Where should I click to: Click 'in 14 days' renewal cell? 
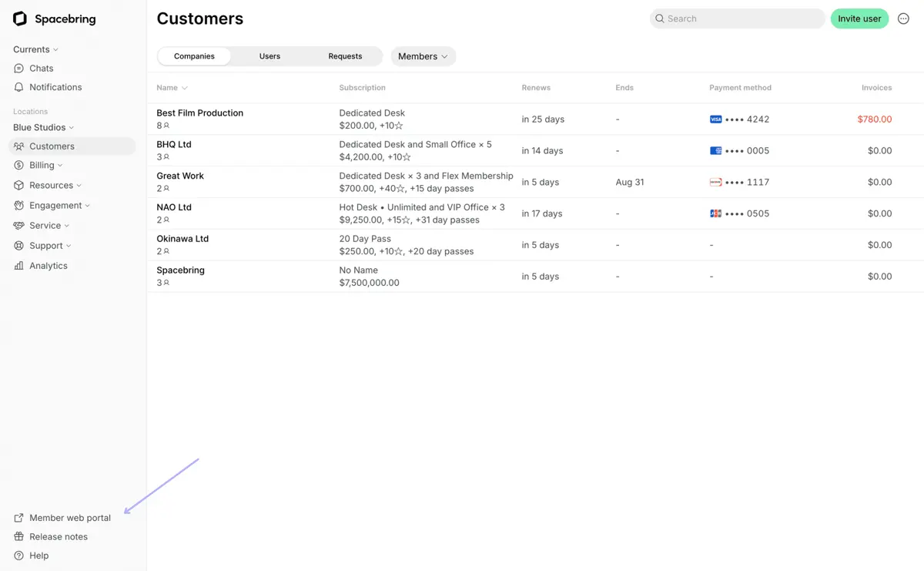(542, 151)
